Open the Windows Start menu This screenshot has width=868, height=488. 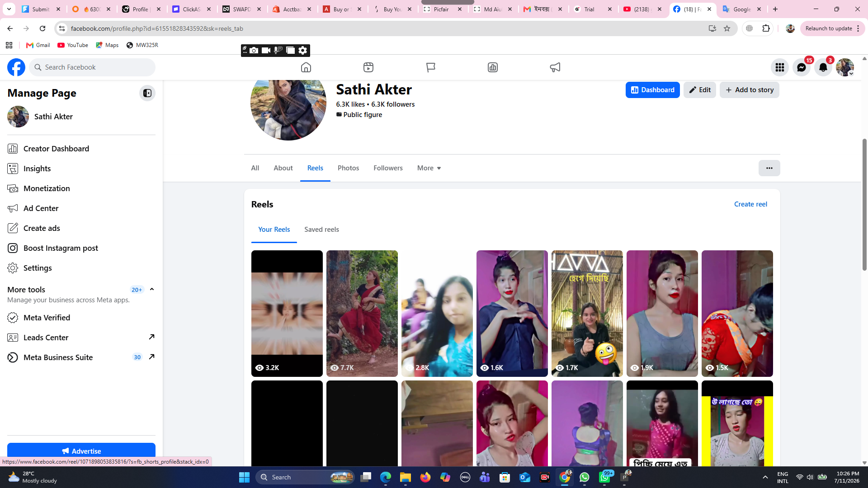245,477
